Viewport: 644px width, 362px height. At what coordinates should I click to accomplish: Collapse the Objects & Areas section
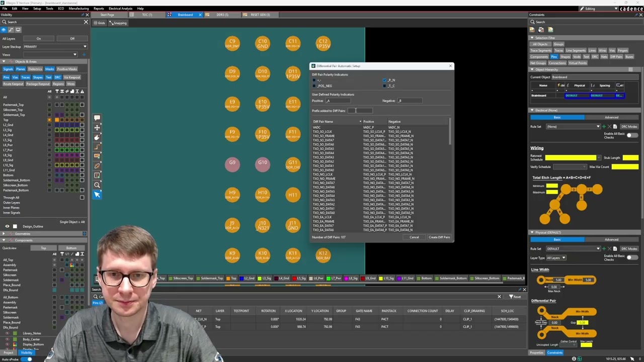(4, 61)
